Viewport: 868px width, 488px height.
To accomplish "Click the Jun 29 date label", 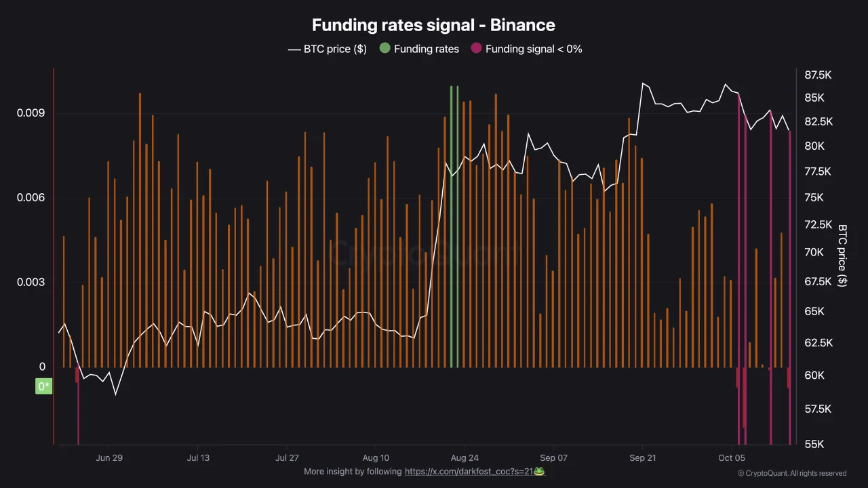I will [x=109, y=458].
